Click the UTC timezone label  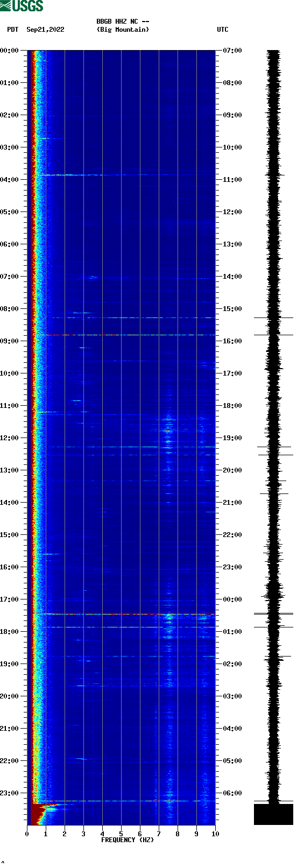click(223, 30)
